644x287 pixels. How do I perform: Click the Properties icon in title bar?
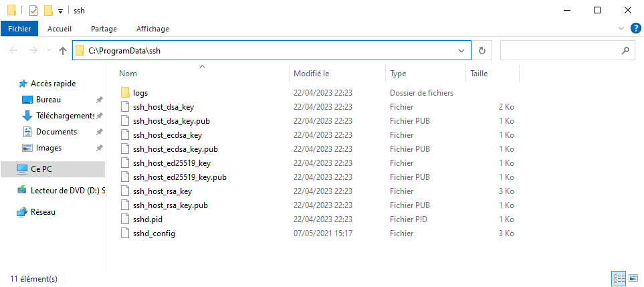[33, 11]
